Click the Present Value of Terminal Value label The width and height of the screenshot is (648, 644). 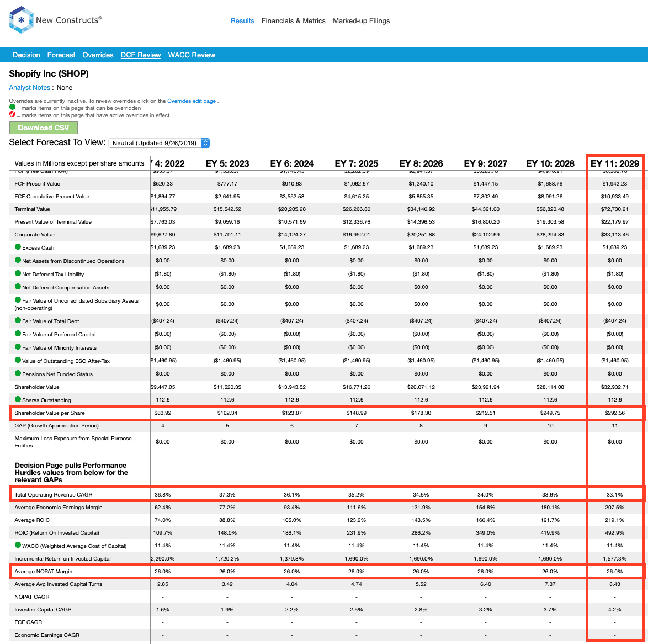53,221
